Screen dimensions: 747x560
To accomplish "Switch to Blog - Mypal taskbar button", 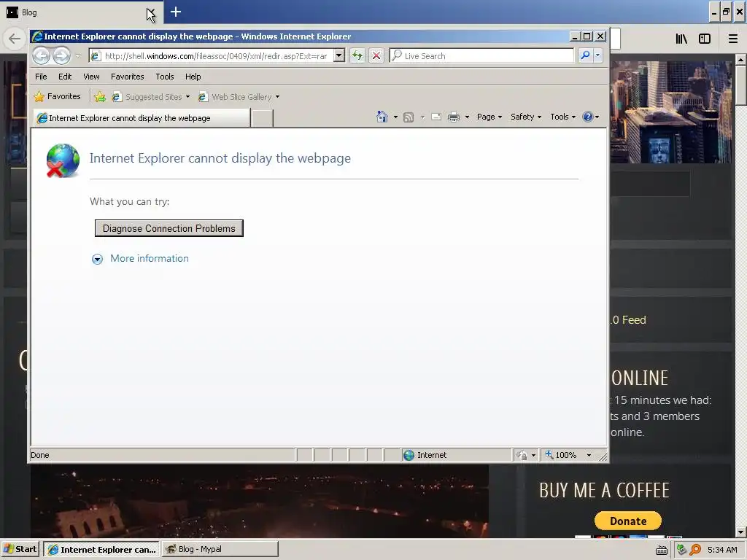I will (220, 549).
